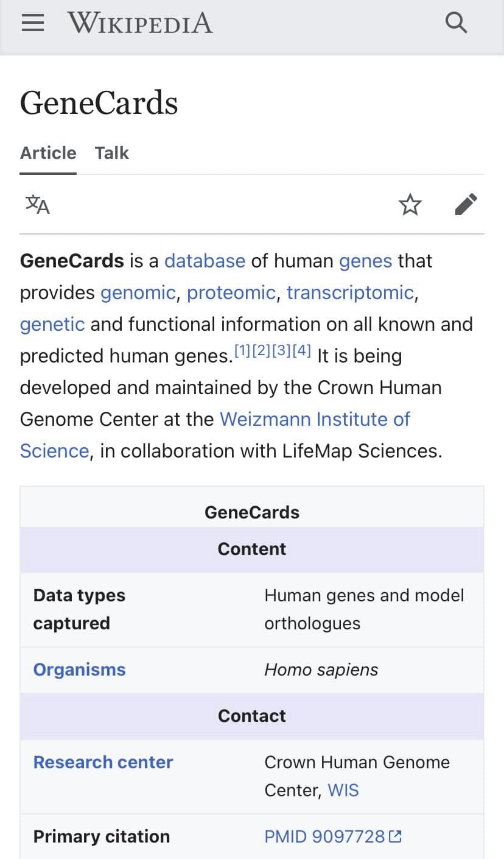The image size is (504, 859).
Task: Open citation reference [4]
Action: pyautogui.click(x=302, y=350)
